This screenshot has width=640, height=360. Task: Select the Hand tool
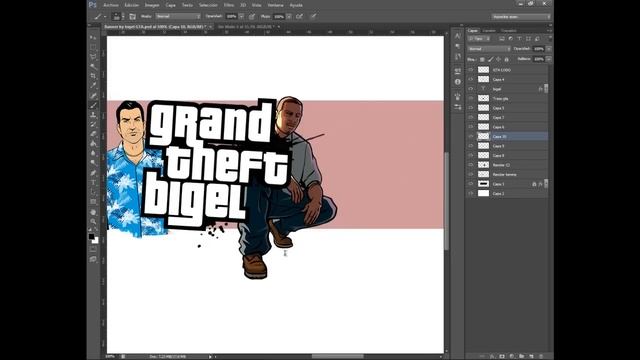coord(93,212)
